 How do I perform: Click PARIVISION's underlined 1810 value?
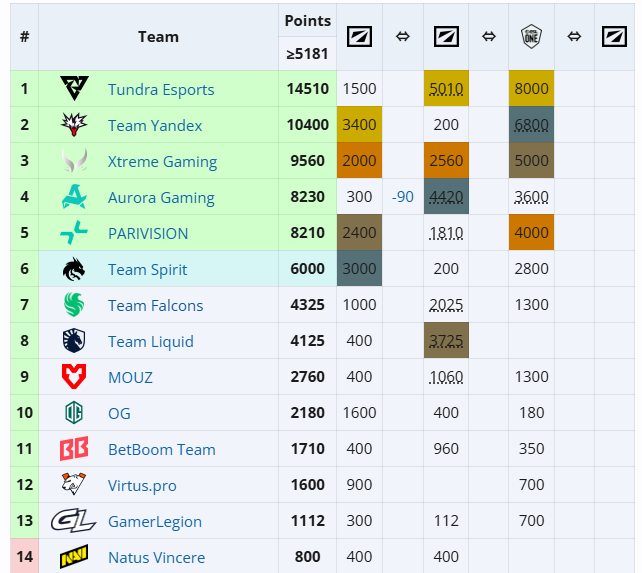point(446,233)
